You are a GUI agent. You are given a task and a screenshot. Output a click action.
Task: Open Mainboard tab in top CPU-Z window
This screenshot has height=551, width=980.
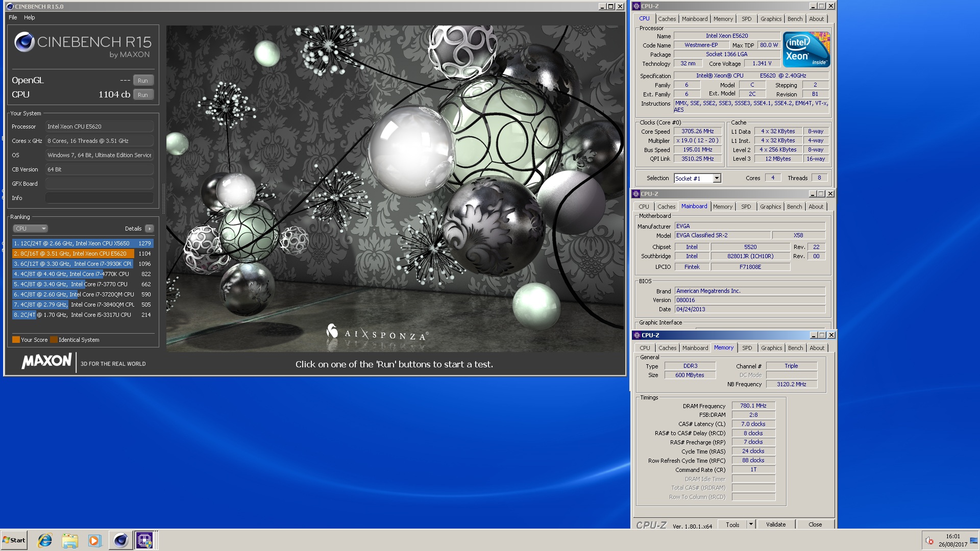pos(695,19)
